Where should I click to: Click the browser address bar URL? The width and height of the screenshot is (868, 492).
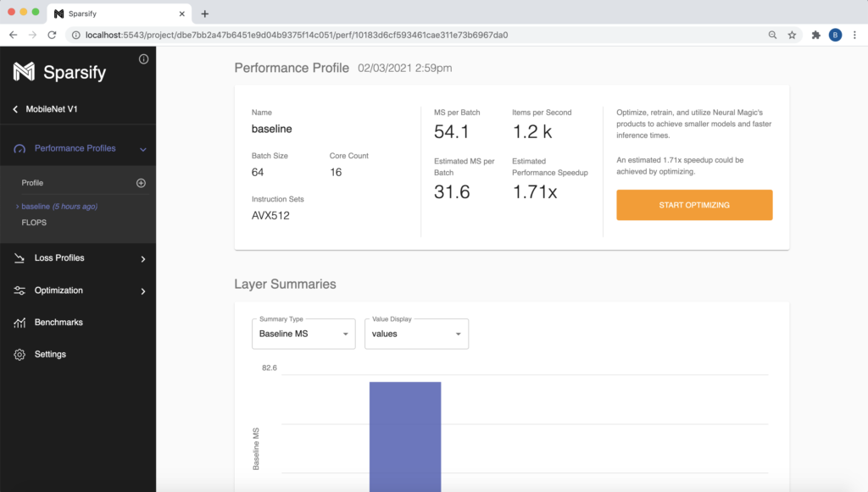point(297,35)
